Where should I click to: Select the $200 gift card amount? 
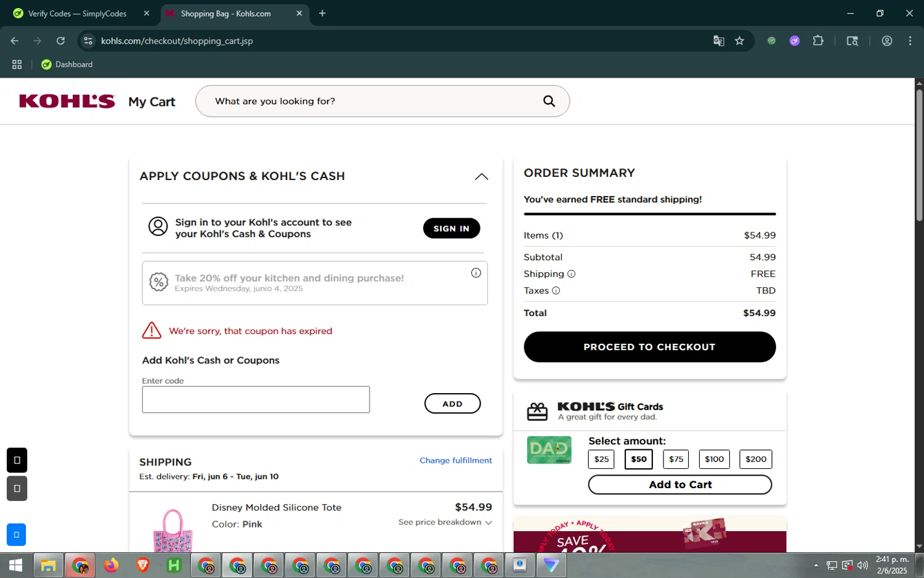point(756,459)
